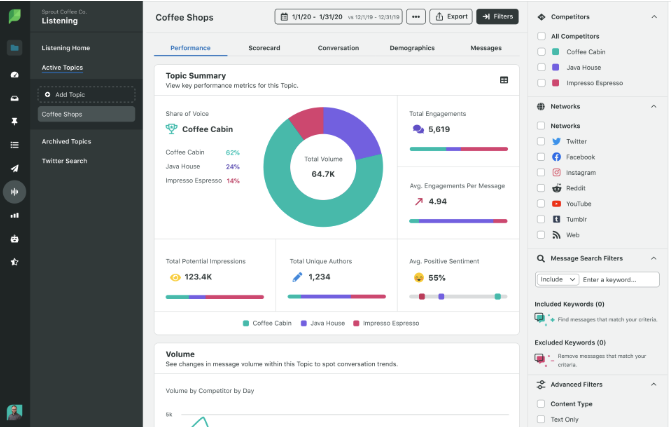Click the Twitter bird icon

(x=556, y=141)
